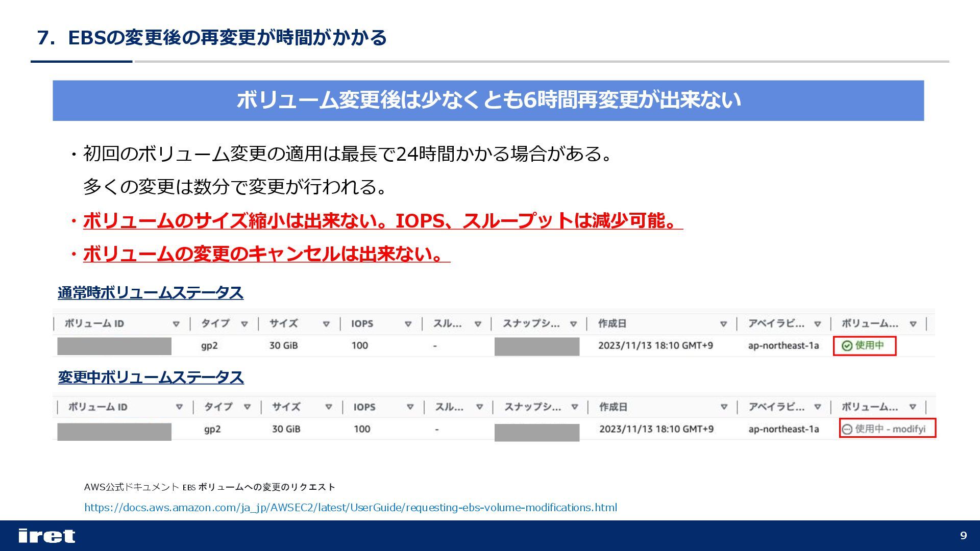Click the ap-northeast-1a cell in lower table

[783, 429]
